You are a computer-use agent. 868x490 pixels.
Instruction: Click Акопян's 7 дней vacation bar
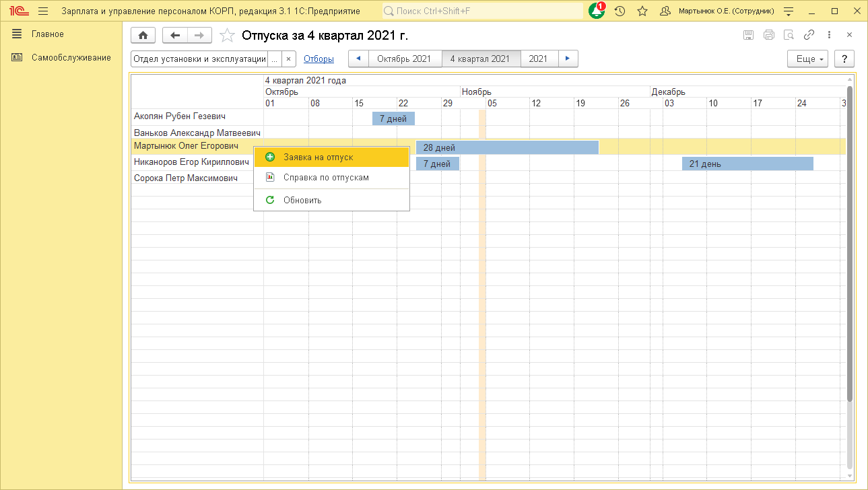(x=393, y=118)
